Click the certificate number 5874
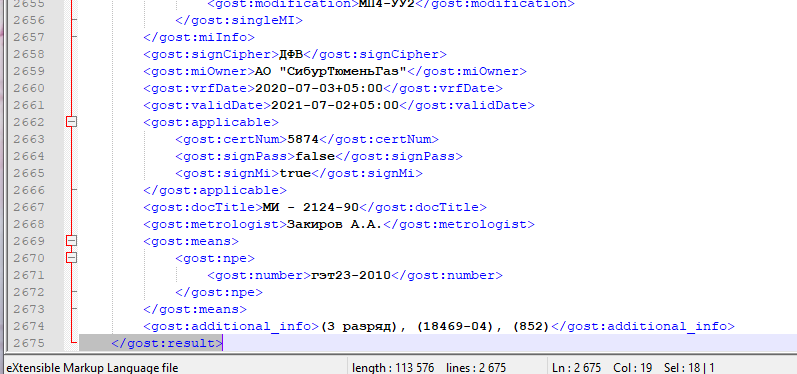797x374 pixels. coord(303,139)
